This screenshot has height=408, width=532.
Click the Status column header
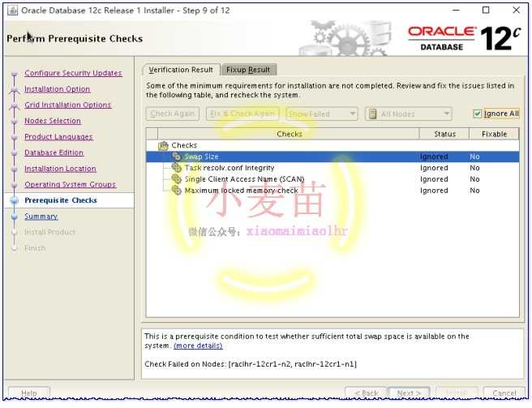pyautogui.click(x=444, y=134)
